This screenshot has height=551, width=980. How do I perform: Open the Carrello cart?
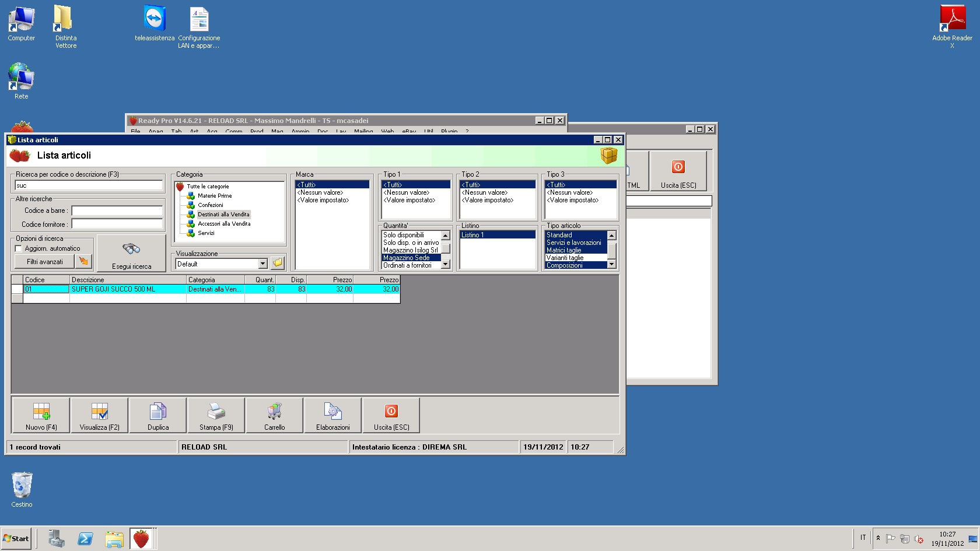(x=275, y=415)
